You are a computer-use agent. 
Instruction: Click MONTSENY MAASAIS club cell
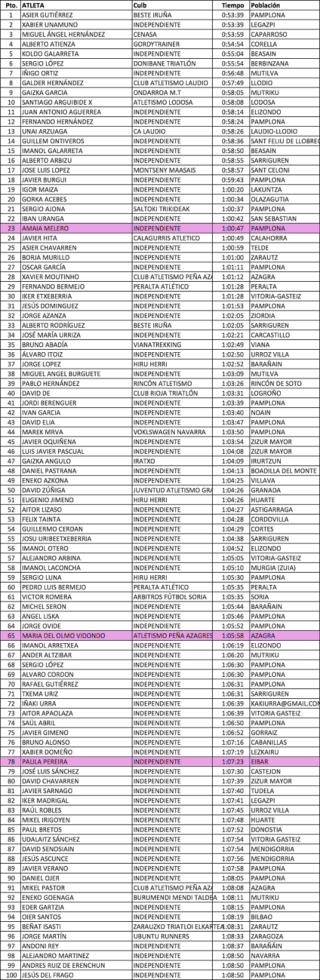(163, 170)
